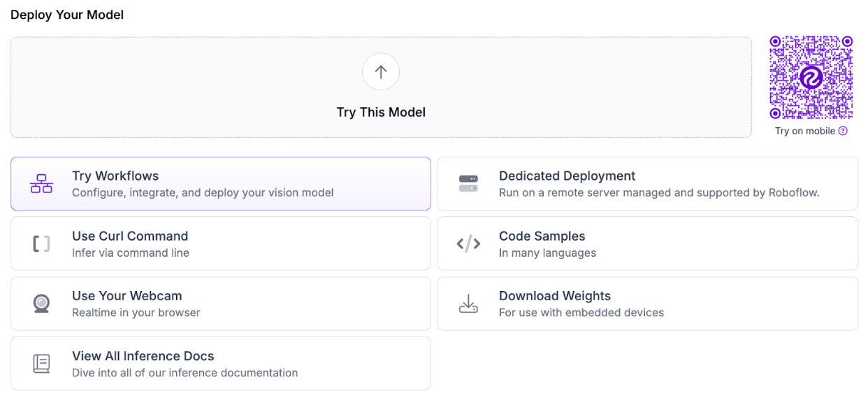Click the Curl Command brackets icon

(x=41, y=243)
